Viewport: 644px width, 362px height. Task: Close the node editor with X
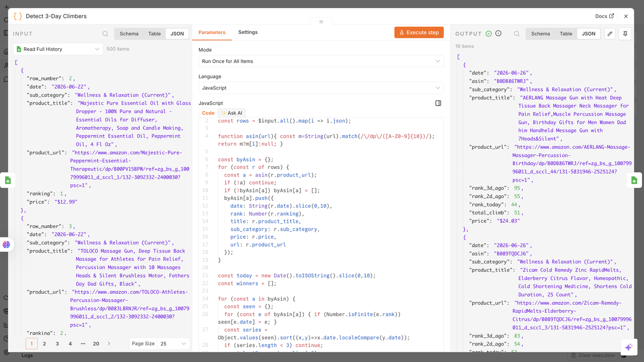626,16
